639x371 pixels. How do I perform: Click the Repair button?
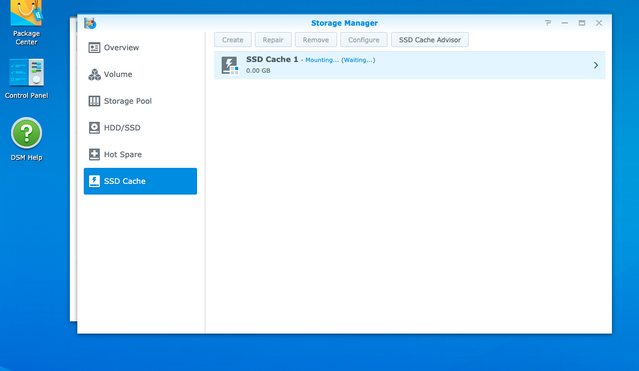point(273,40)
